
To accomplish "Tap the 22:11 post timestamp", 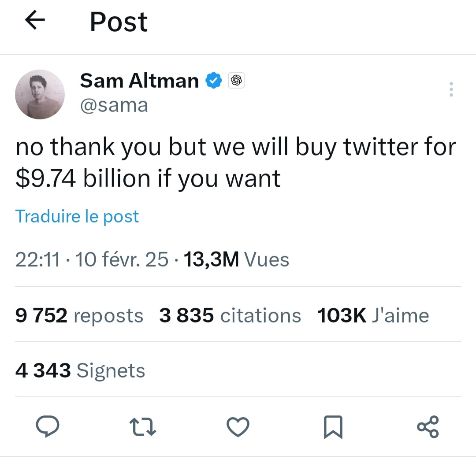I will [37, 259].
